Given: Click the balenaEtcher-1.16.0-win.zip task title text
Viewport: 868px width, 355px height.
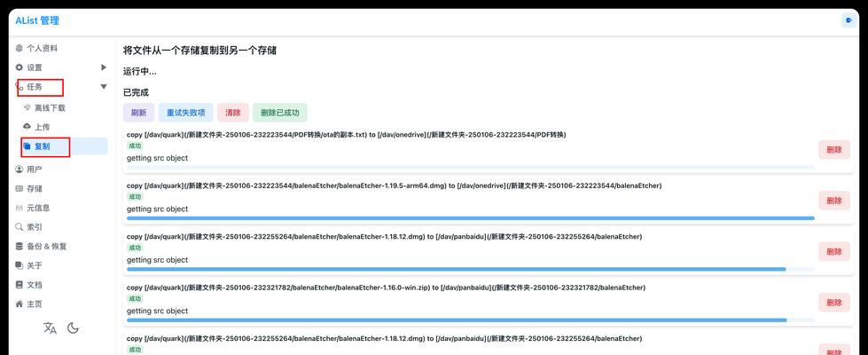Looking at the screenshot, I should click(386, 288).
